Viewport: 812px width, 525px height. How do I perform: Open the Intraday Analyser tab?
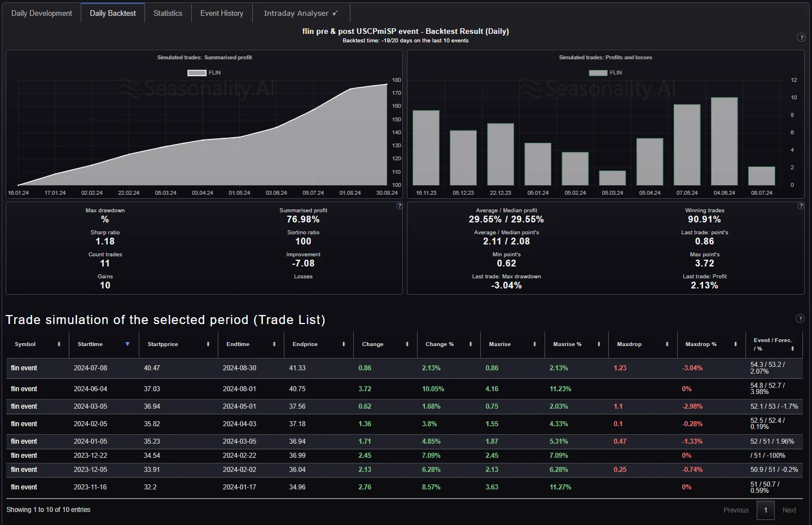(300, 13)
